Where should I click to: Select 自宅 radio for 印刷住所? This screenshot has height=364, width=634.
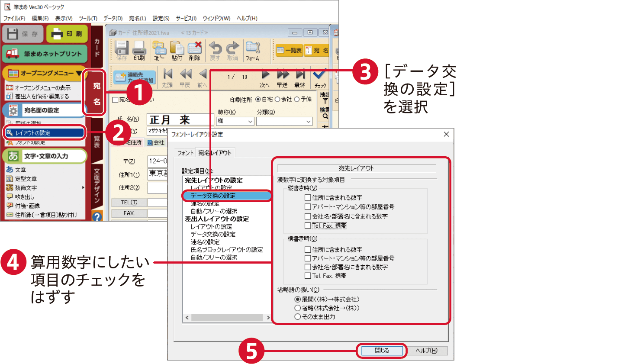[258, 99]
